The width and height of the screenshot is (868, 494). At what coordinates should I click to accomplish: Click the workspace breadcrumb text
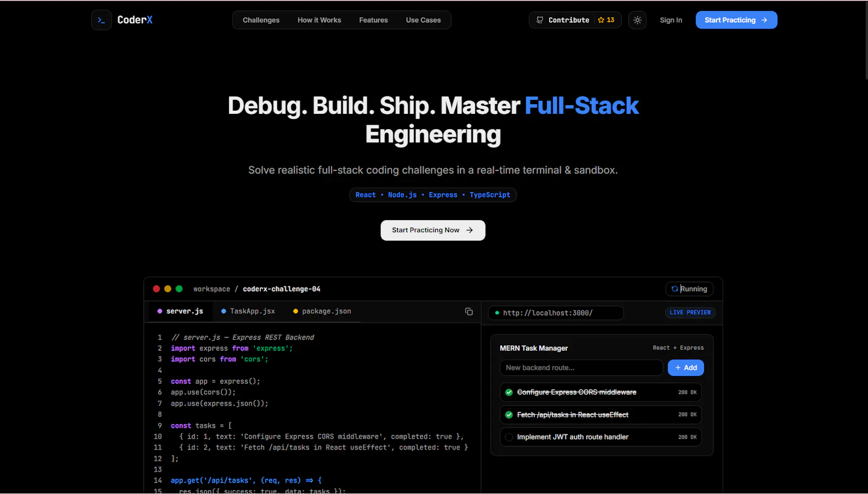click(x=212, y=289)
